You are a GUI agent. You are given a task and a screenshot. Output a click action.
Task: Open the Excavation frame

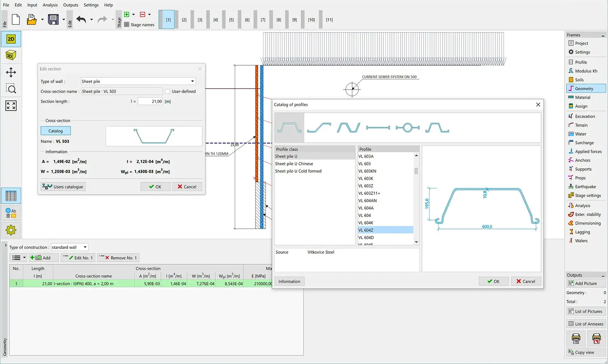click(586, 116)
